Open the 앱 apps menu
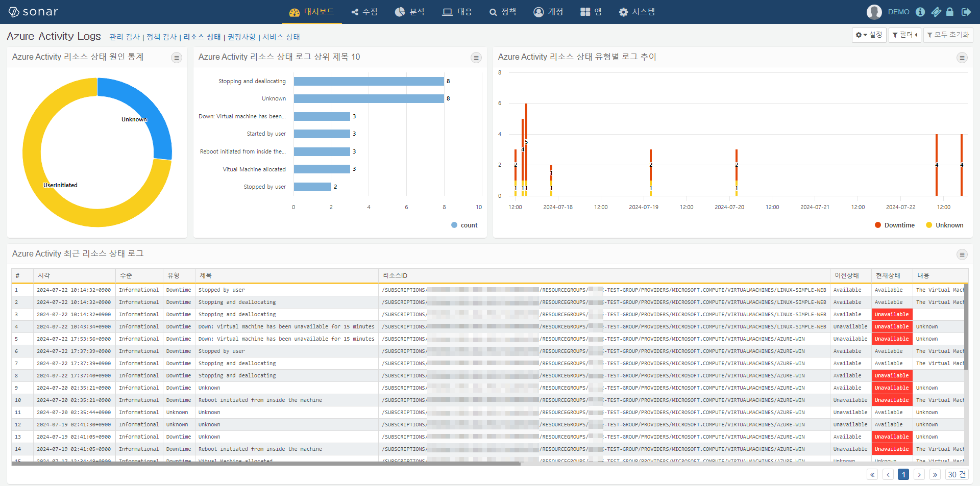The height and width of the screenshot is (486, 980). [x=591, y=12]
